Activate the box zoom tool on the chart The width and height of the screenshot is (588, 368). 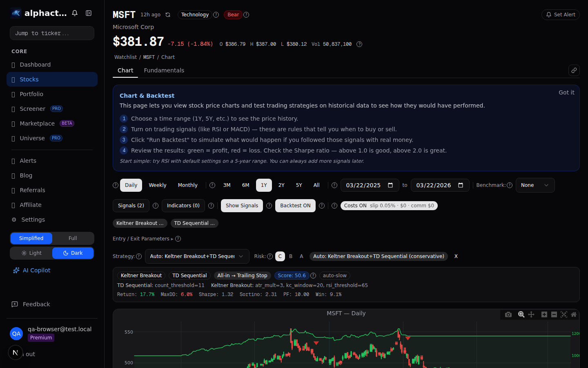tap(521, 314)
